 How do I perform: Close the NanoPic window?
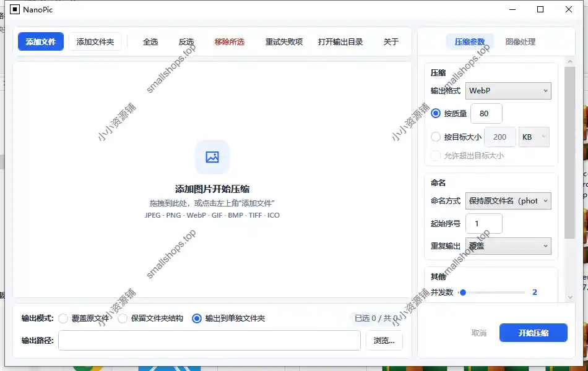tap(568, 9)
